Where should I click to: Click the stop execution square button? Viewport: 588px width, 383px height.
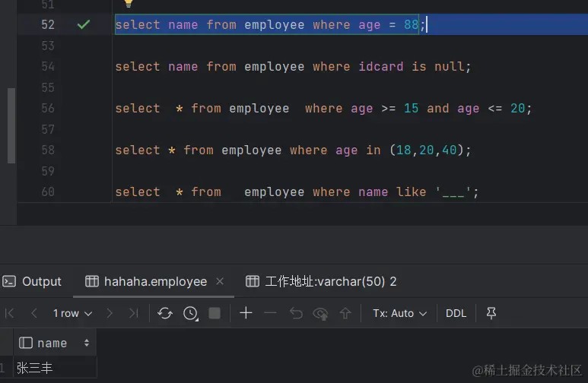pyautogui.click(x=215, y=313)
